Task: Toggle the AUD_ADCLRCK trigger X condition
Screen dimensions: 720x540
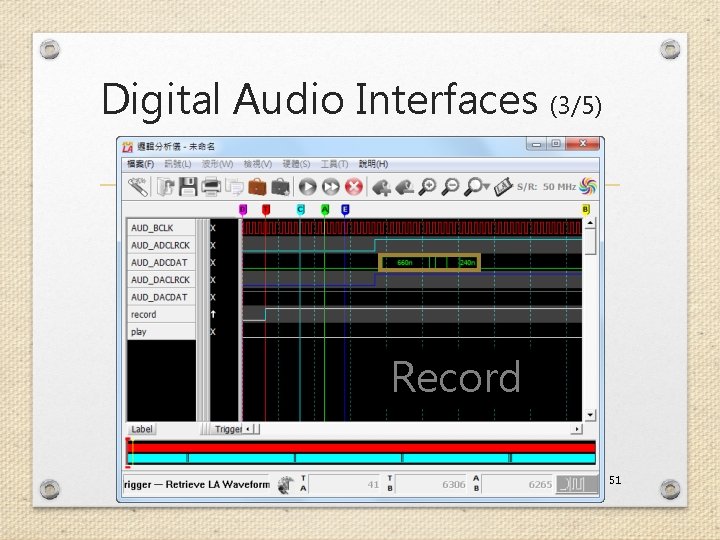Action: point(213,245)
